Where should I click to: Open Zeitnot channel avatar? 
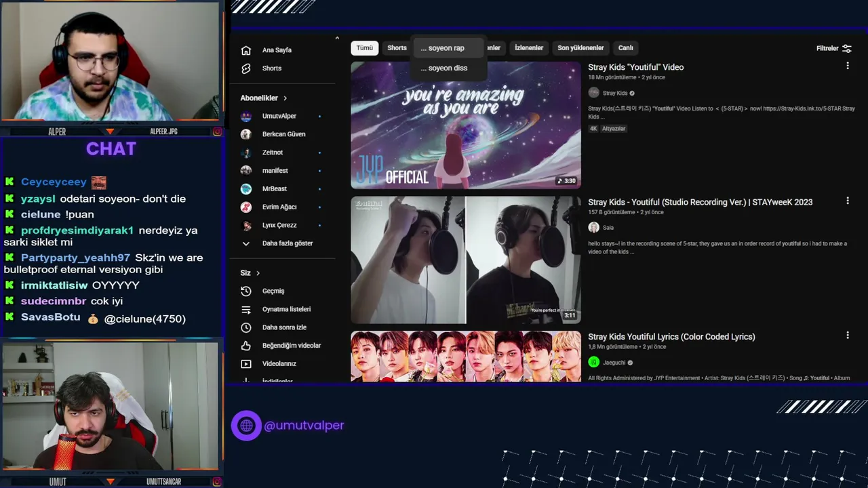[246, 152]
